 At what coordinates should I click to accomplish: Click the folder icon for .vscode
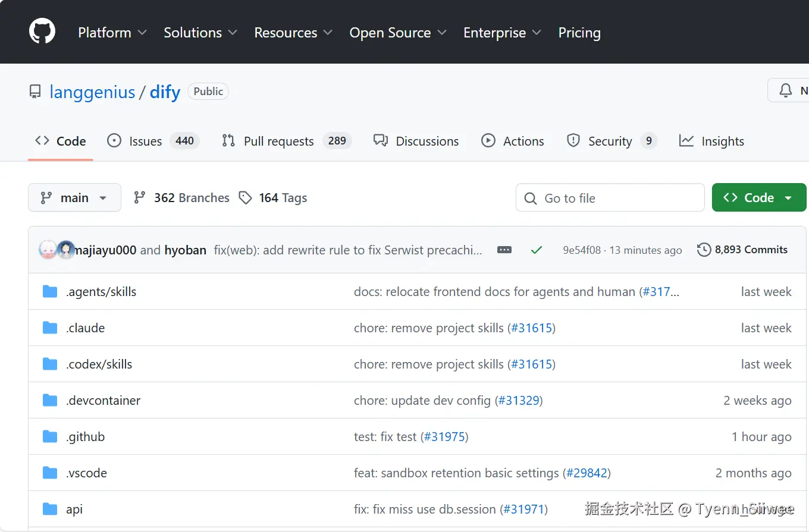(x=50, y=473)
